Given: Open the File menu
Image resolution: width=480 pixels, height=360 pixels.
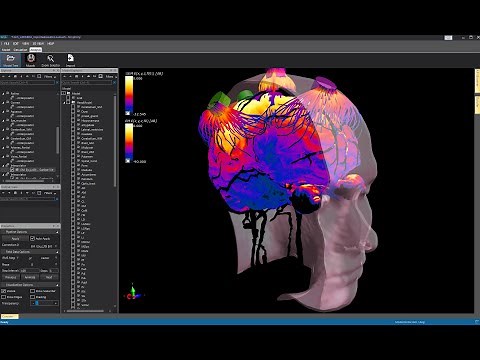Looking at the screenshot, I should pos(6,44).
